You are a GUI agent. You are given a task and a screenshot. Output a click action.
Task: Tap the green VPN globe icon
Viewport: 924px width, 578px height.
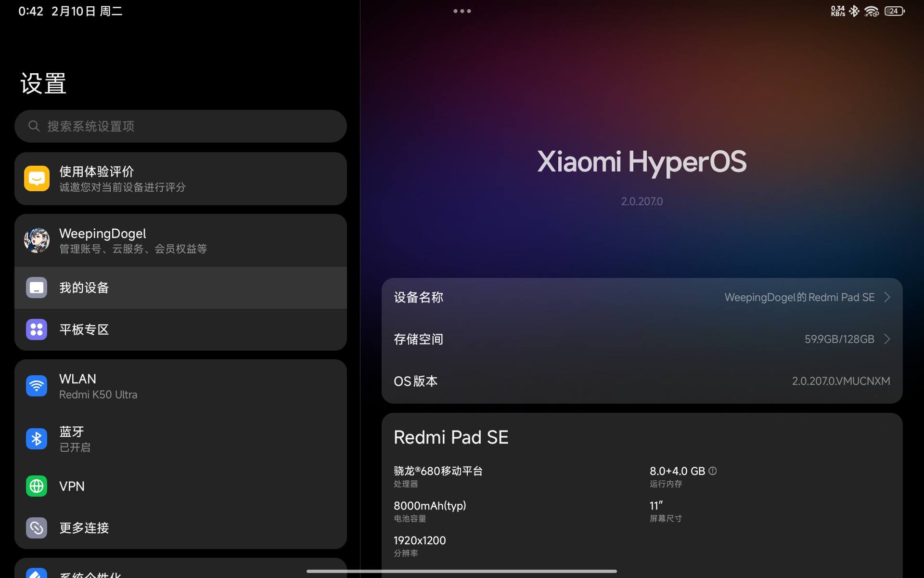pos(37,486)
